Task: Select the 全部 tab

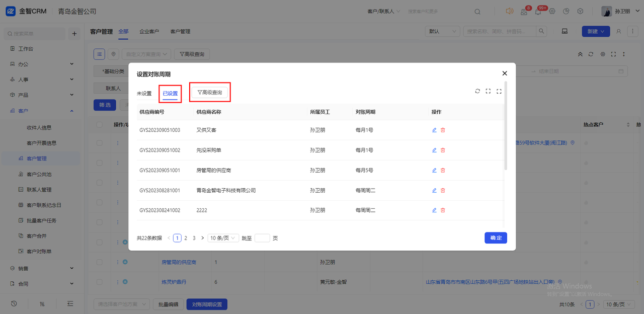Action: (123, 31)
